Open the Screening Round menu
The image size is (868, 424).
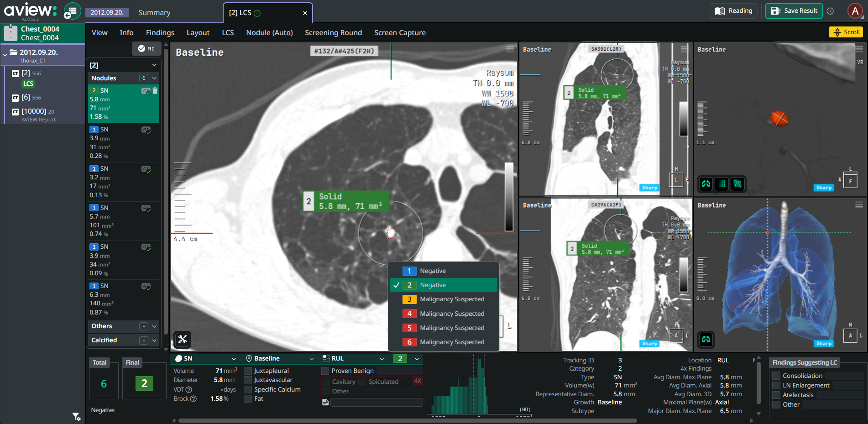[x=333, y=33]
